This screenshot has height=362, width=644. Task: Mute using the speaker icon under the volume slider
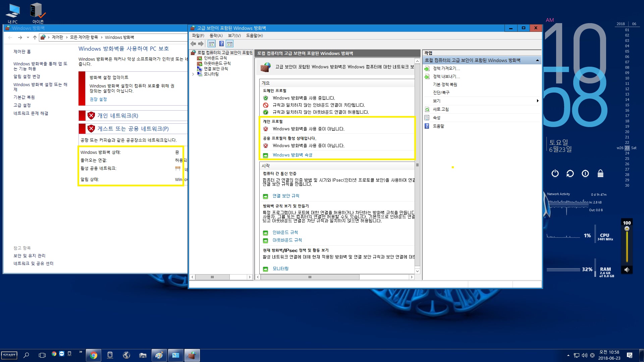coord(627,269)
